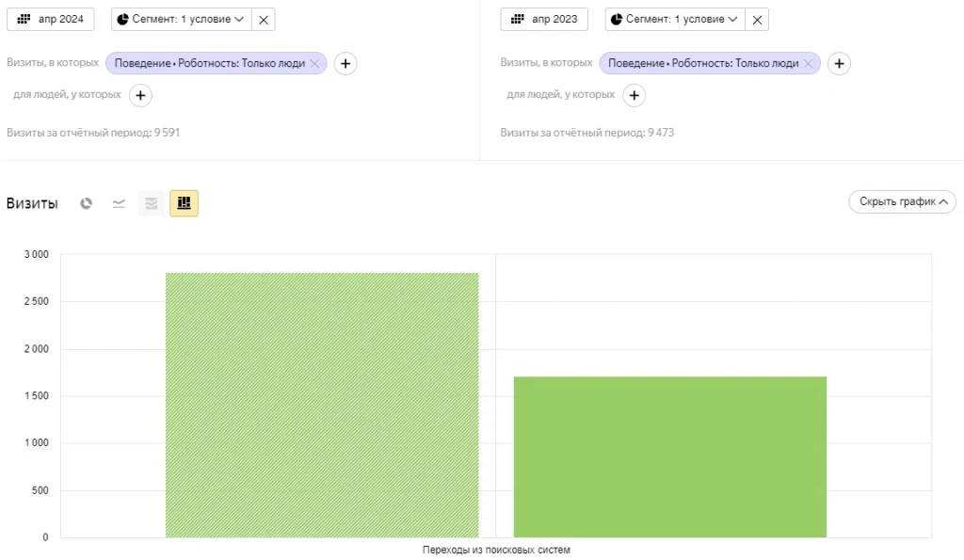Clear the segment in апр 2023 panel
The width and height of the screenshot is (964, 560).
758,20
